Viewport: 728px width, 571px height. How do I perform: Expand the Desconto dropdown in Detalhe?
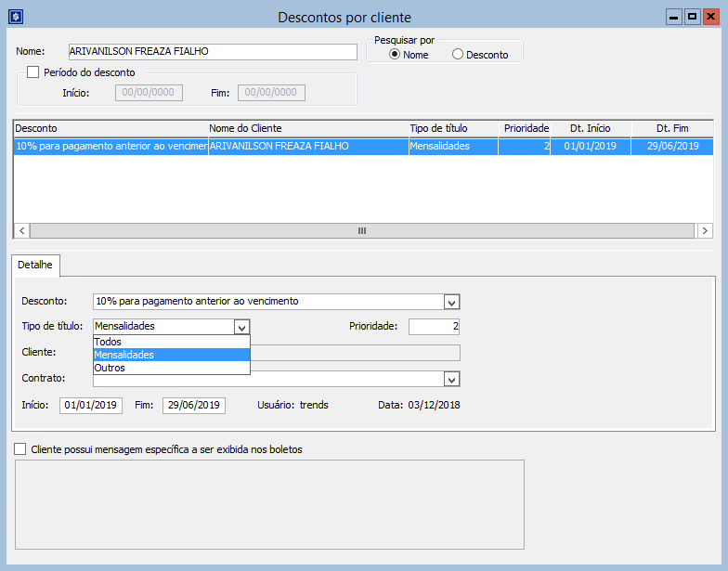coord(451,302)
